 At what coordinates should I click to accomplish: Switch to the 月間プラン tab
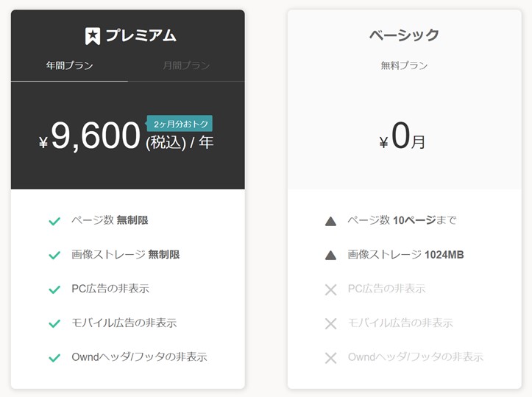186,66
